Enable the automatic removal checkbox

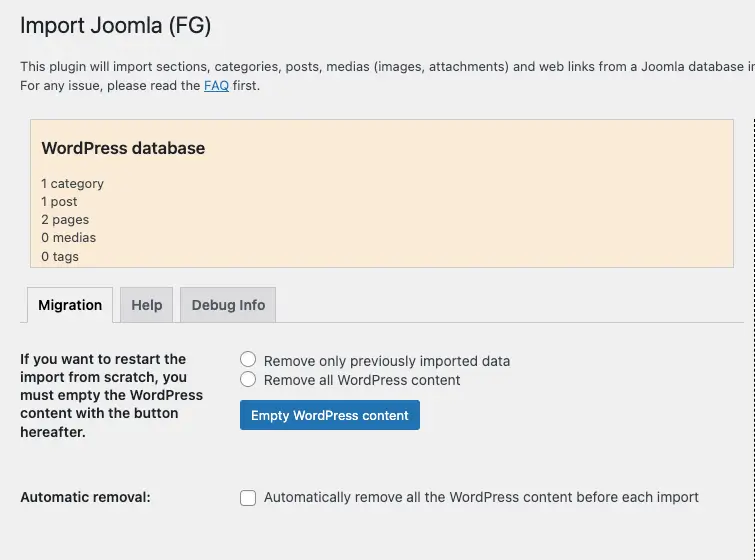pyautogui.click(x=248, y=498)
